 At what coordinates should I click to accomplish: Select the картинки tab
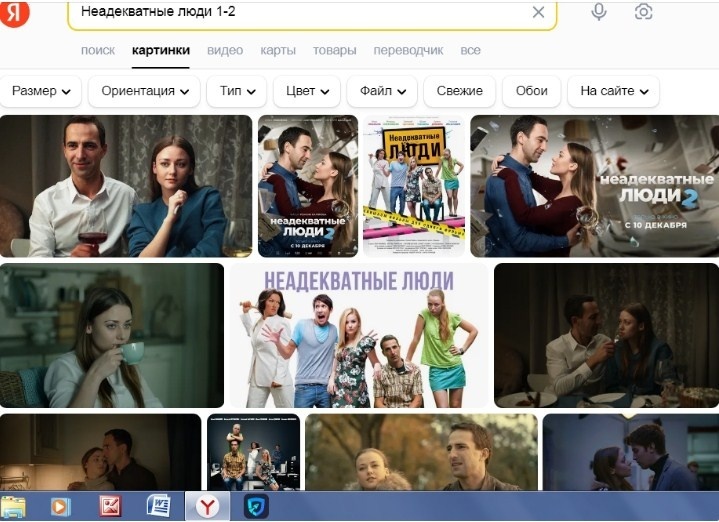(x=161, y=50)
